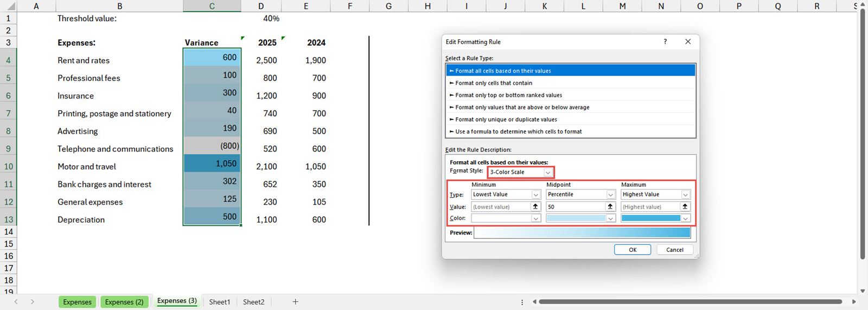Select row 10 header
The width and height of the screenshot is (868, 310).
[x=8, y=167]
